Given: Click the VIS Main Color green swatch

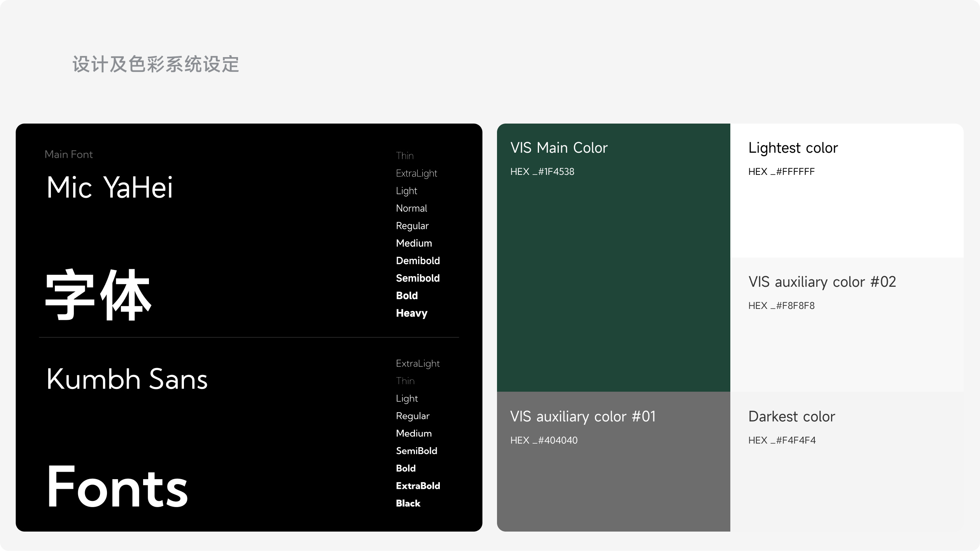Looking at the screenshot, I should point(613,280).
